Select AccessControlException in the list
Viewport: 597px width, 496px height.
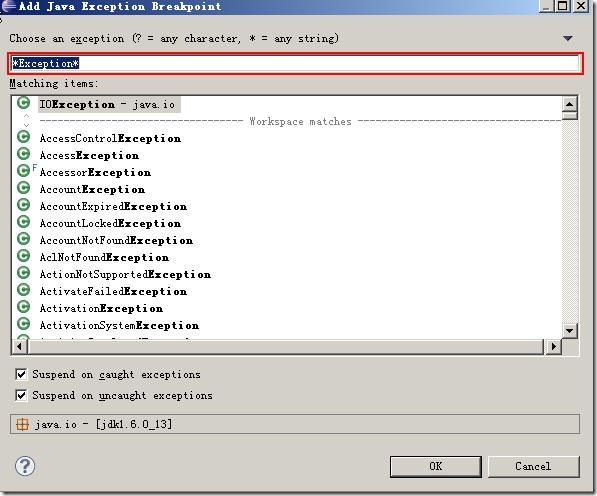coord(110,138)
